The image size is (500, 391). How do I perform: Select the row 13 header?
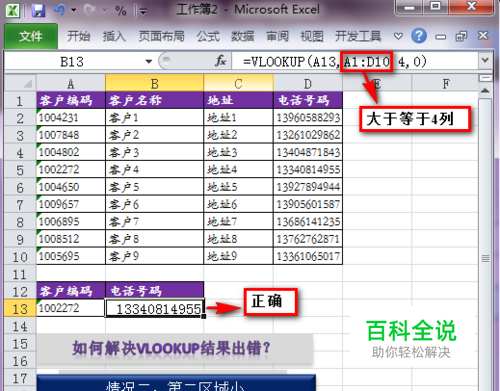pos(20,308)
